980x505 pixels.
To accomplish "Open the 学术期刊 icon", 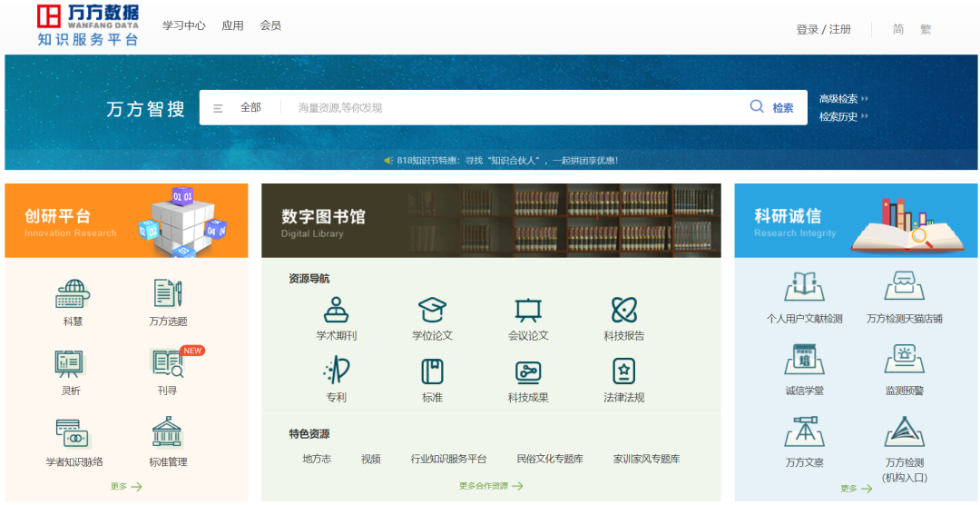I will 337,310.
